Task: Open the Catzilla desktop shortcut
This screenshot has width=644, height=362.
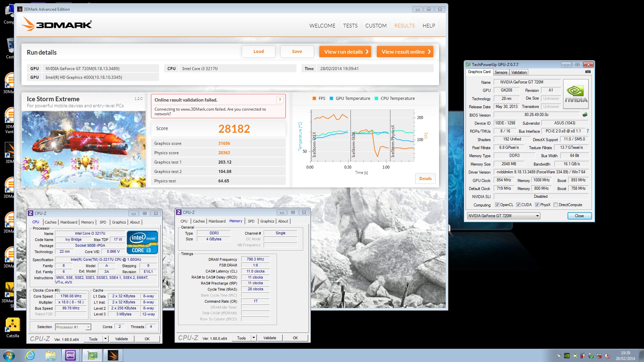Action: (12, 328)
